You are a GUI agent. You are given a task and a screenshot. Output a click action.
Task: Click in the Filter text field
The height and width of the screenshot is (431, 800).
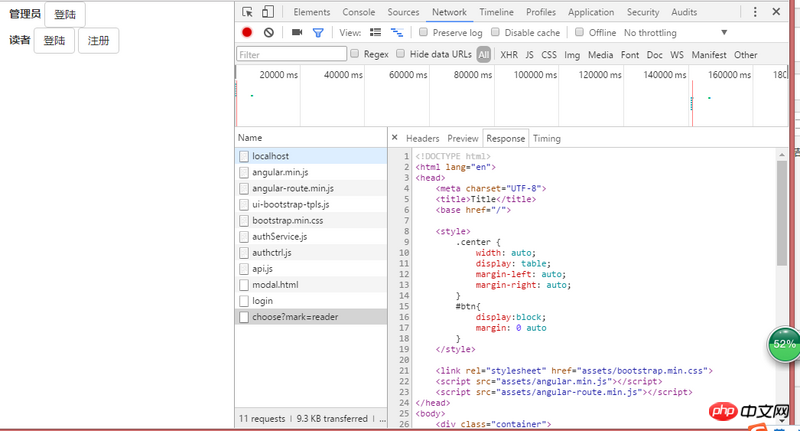click(x=291, y=54)
